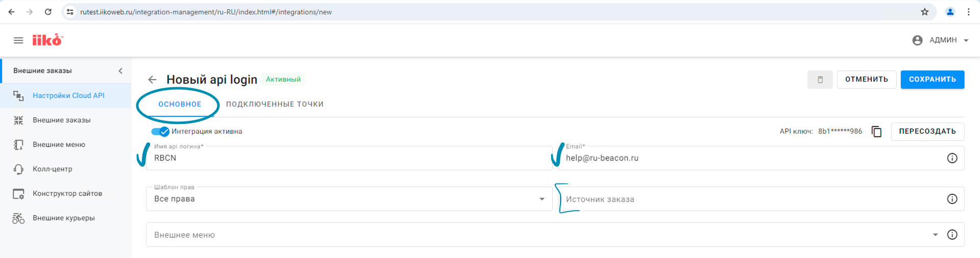Viewport: 980px width, 258px height.
Task: Click the trash delete icon
Action: (x=820, y=80)
